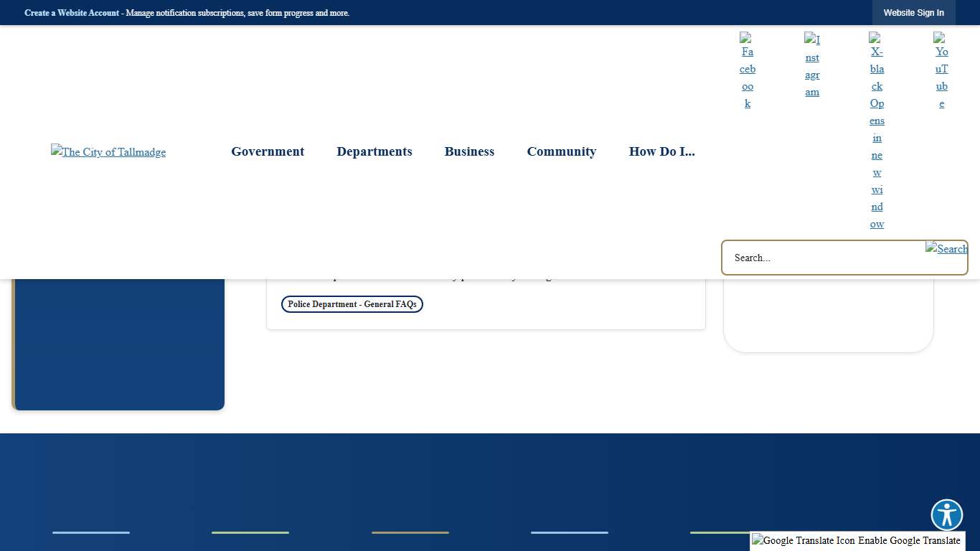Viewport: 980px width, 551px height.
Task: Expand the Government navigation menu
Action: pos(267,151)
